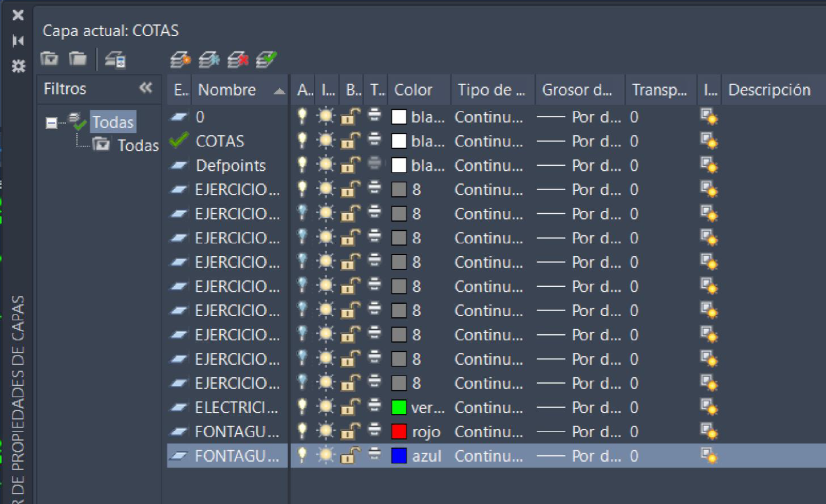Set the selected layer as current
This screenshot has height=504, width=826.
pos(266,59)
